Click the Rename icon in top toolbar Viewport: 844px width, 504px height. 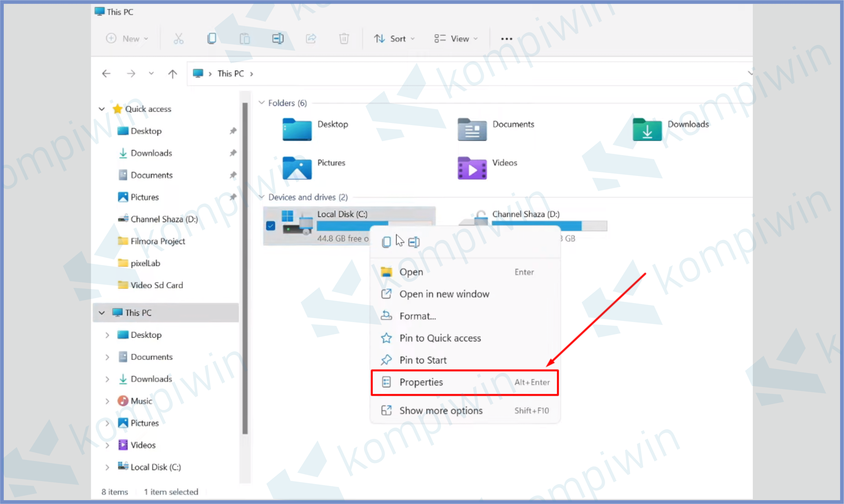(x=278, y=39)
